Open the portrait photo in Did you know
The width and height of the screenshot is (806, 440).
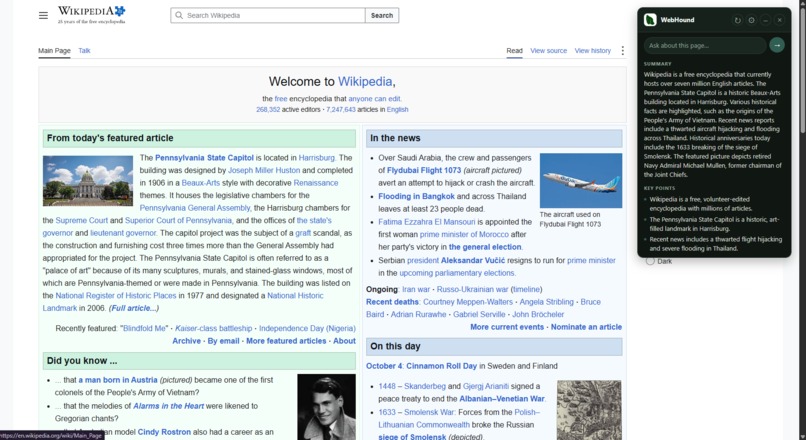(x=326, y=407)
